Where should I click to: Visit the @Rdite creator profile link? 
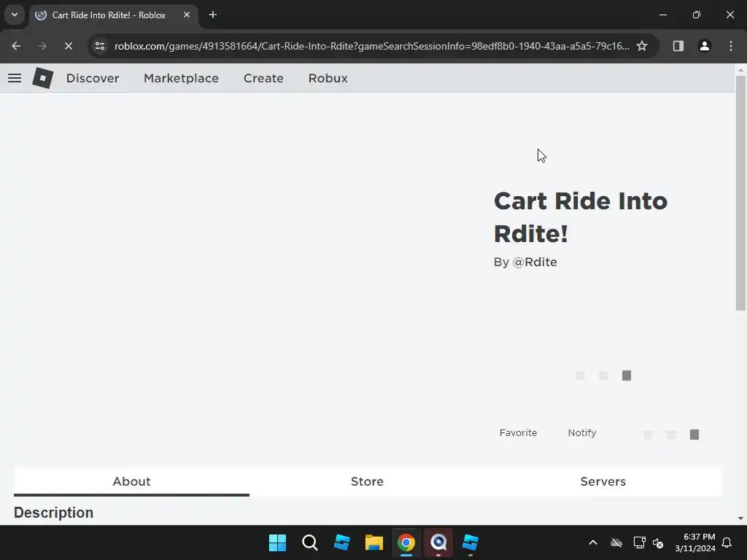tap(535, 262)
